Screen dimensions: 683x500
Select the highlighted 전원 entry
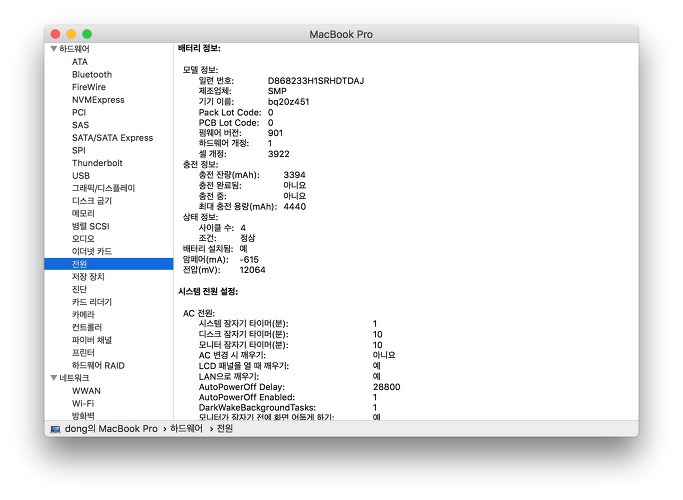(x=108, y=264)
